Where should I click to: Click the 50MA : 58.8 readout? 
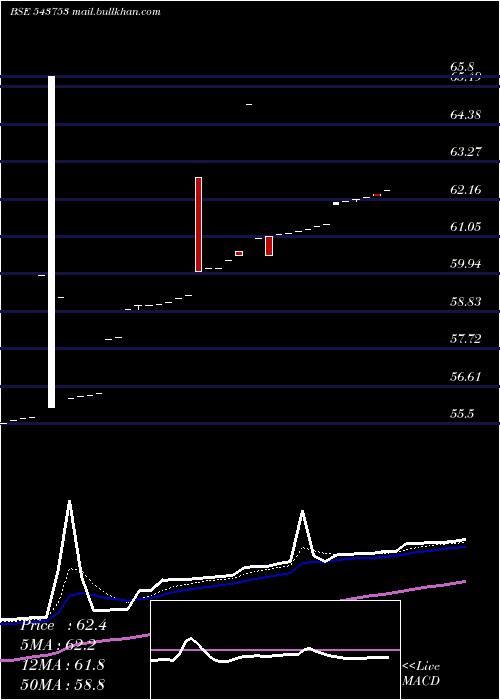tap(63, 684)
